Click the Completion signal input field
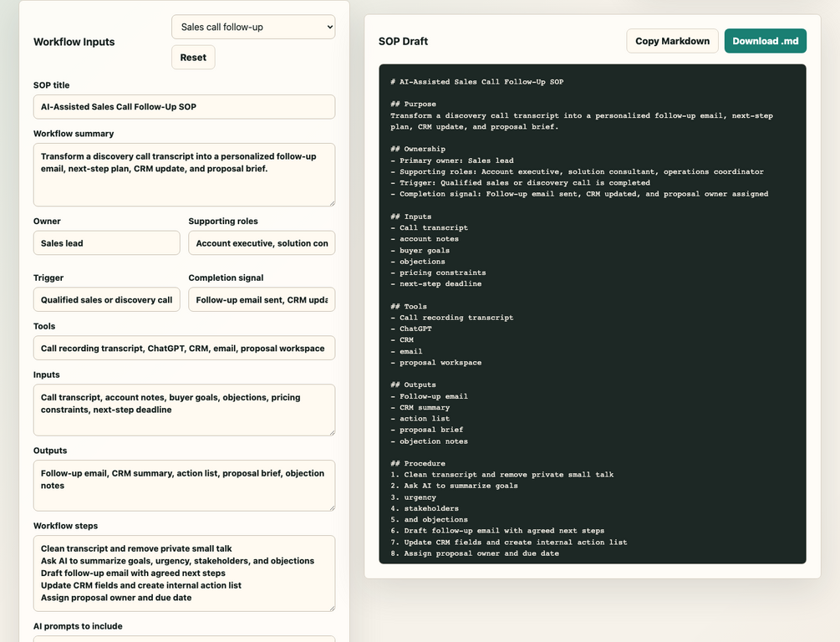The width and height of the screenshot is (840, 642). [x=262, y=299]
